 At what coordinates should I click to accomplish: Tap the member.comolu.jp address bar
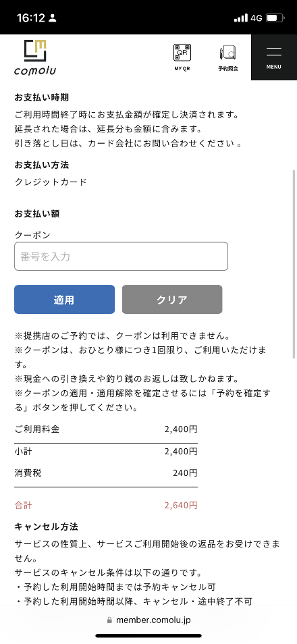tap(148, 620)
